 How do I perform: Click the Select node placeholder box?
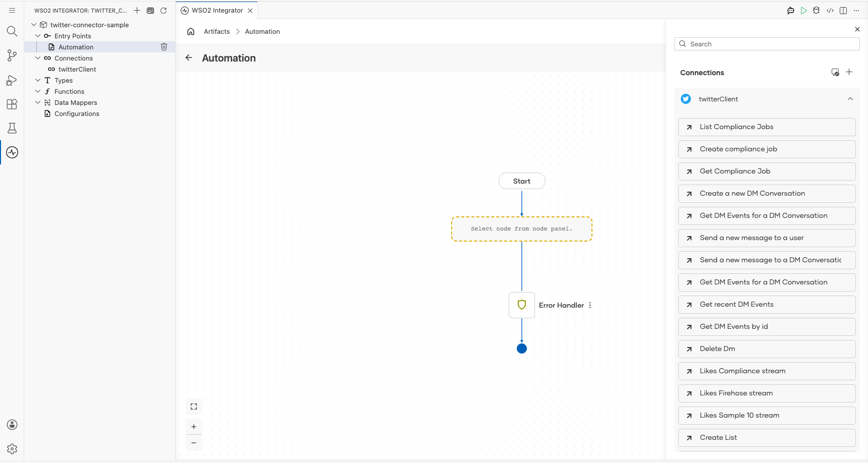[x=522, y=229]
